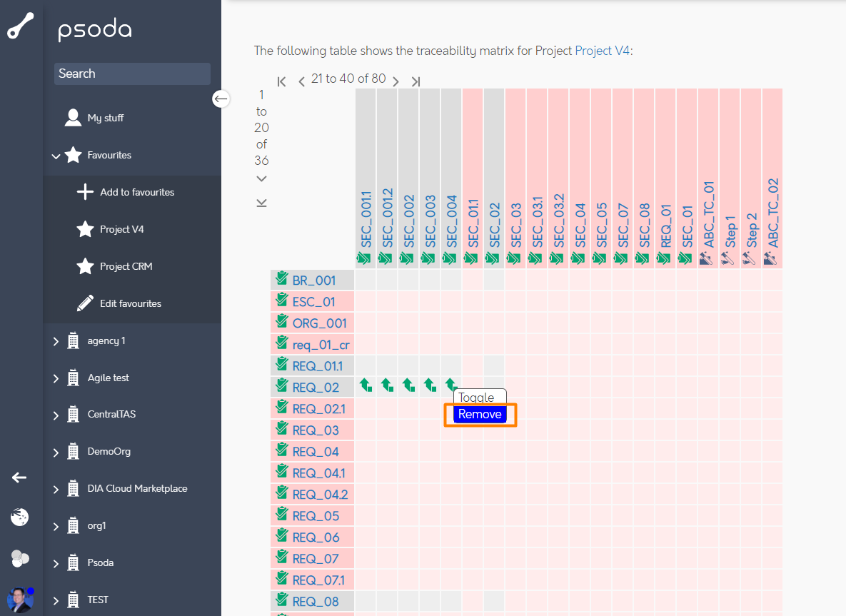This screenshot has height=616, width=846.
Task: Collapse the Favourites section
Action: (56, 156)
